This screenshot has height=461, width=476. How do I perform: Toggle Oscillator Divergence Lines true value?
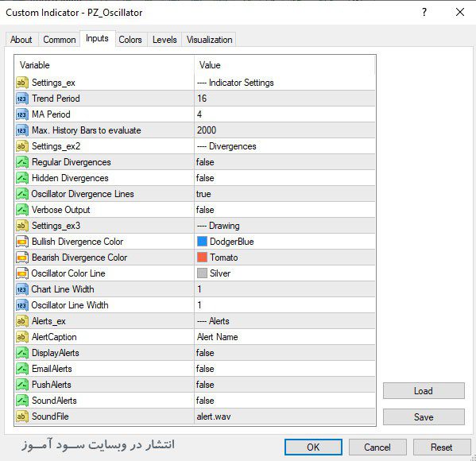point(284,194)
